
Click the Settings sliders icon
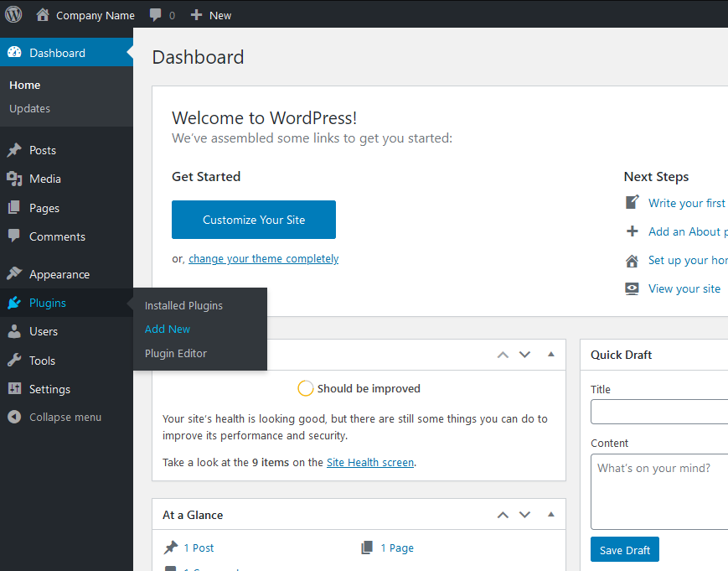14,388
